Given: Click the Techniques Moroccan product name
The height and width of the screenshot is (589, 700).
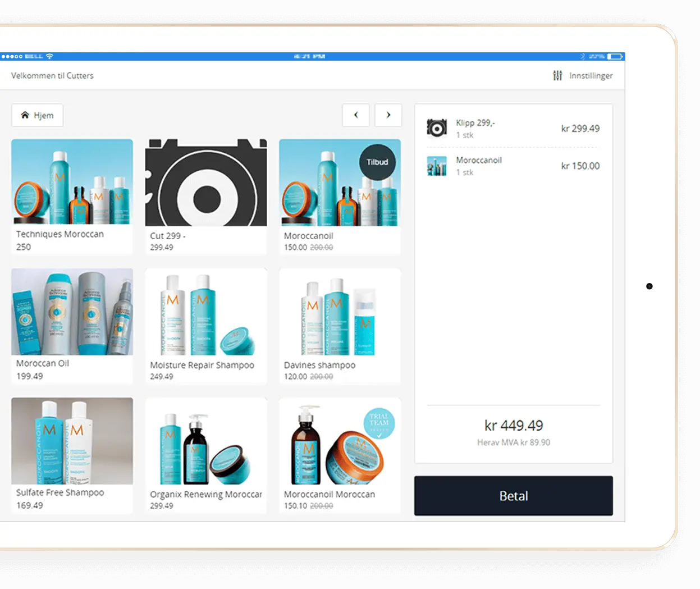Looking at the screenshot, I should [60, 234].
